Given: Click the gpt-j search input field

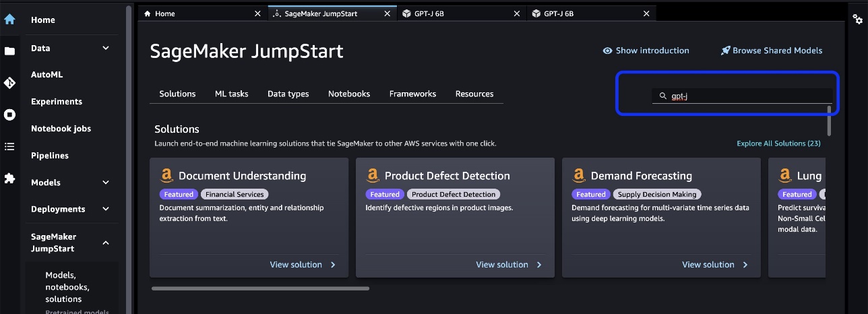Looking at the screenshot, I should [742, 96].
